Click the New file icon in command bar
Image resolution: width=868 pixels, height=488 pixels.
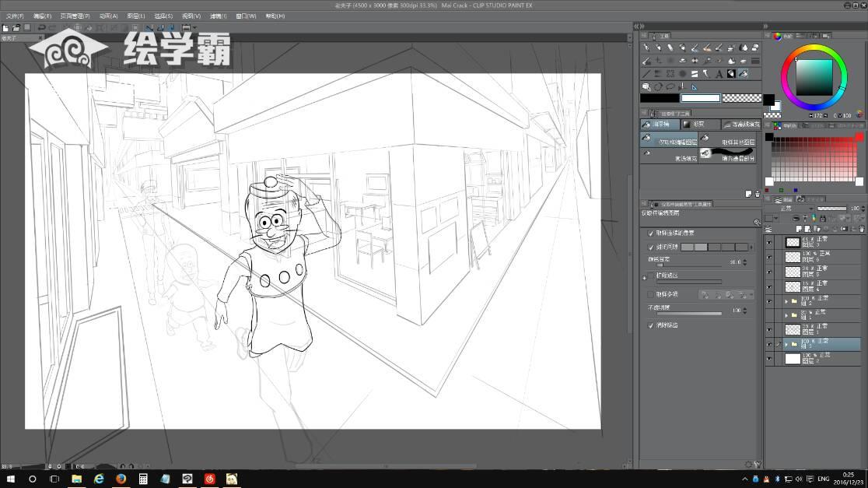click(x=5, y=27)
